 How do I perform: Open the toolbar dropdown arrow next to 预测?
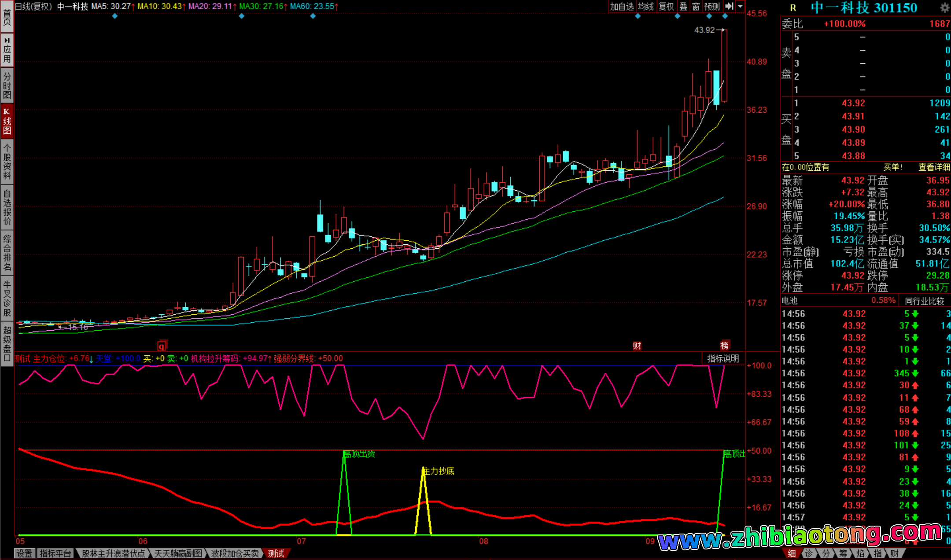(x=740, y=6)
